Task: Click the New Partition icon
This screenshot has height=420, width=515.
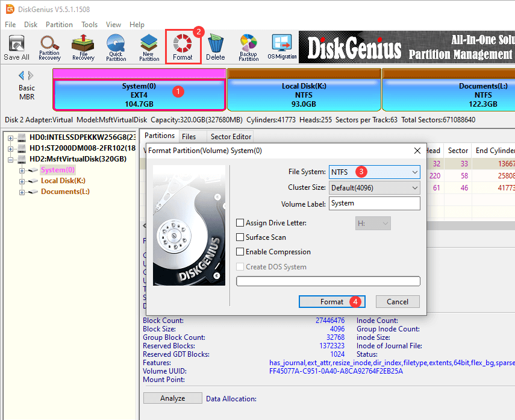Action: [x=149, y=47]
